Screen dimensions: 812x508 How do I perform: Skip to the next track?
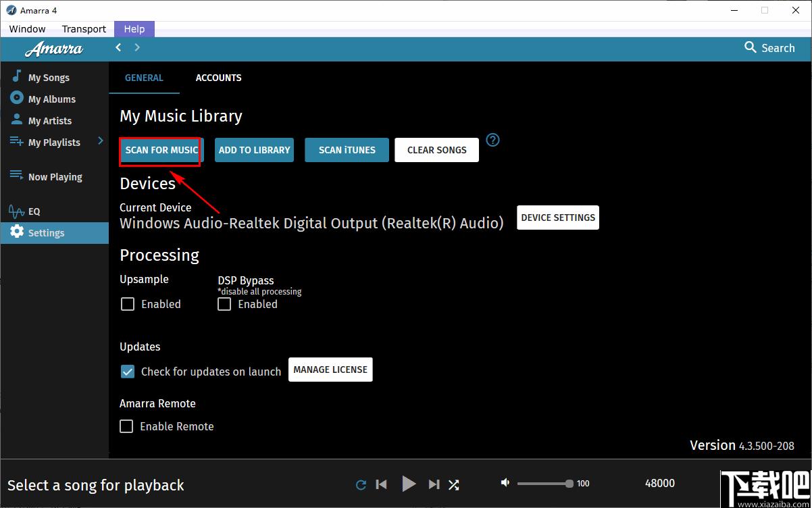click(434, 484)
